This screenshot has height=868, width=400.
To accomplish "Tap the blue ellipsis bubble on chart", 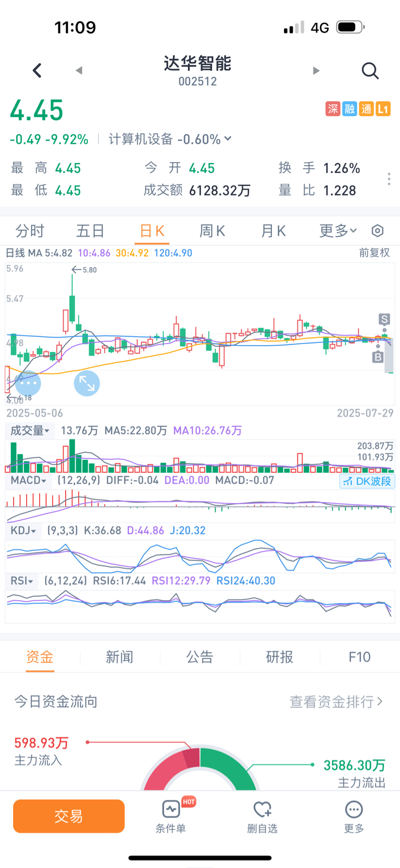I will coord(28,383).
